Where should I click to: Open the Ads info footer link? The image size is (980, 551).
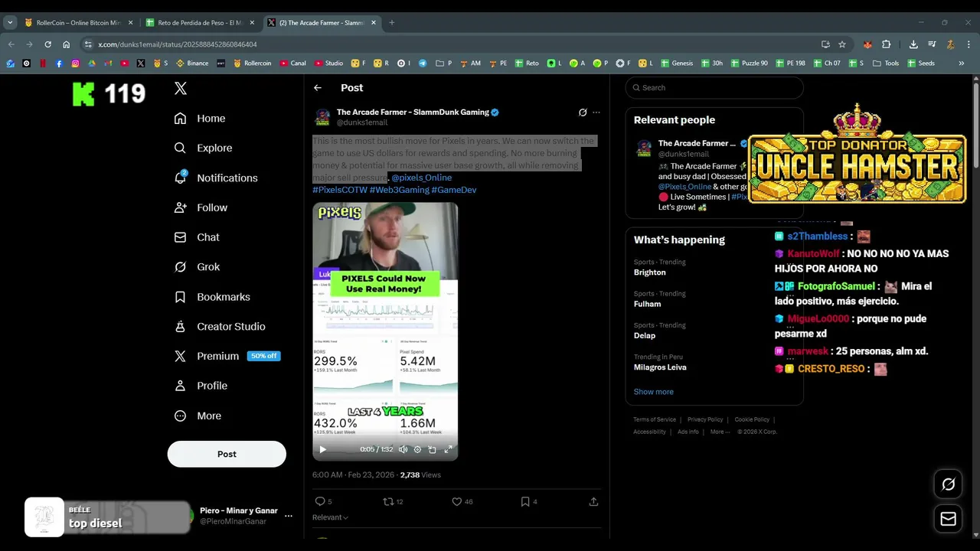pyautogui.click(x=688, y=432)
